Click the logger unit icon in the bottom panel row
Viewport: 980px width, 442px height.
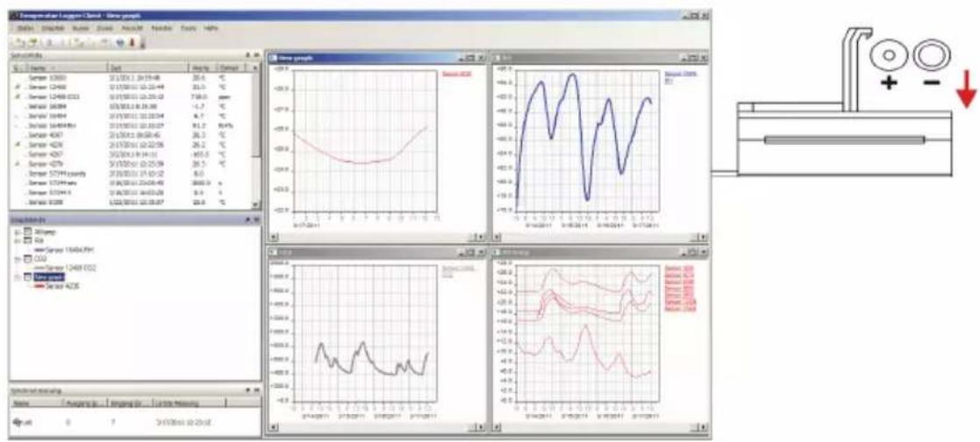18,422
